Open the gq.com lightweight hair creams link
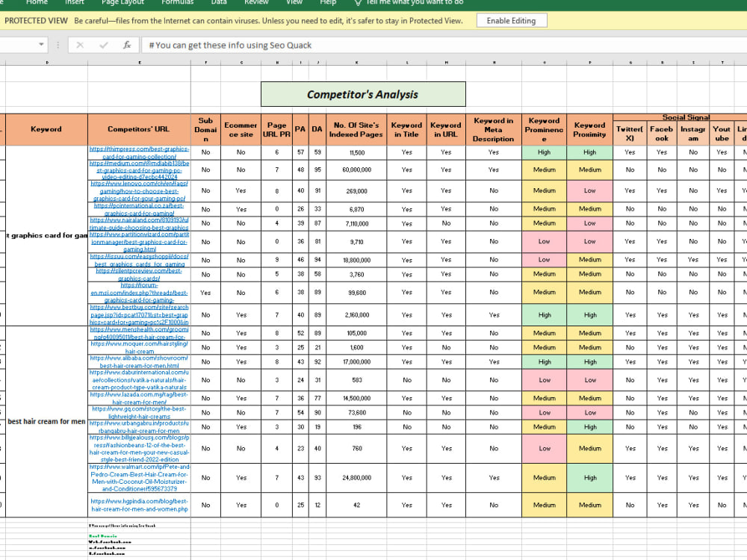The image size is (747, 560). 139,412
